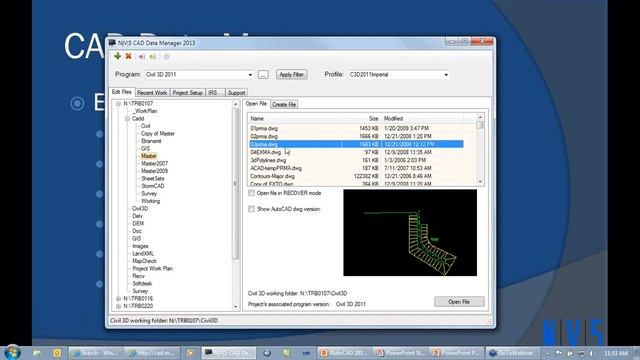This screenshot has height=360, width=640.
Task: Expand the N:\TRB0220 tree node
Action: [118, 306]
